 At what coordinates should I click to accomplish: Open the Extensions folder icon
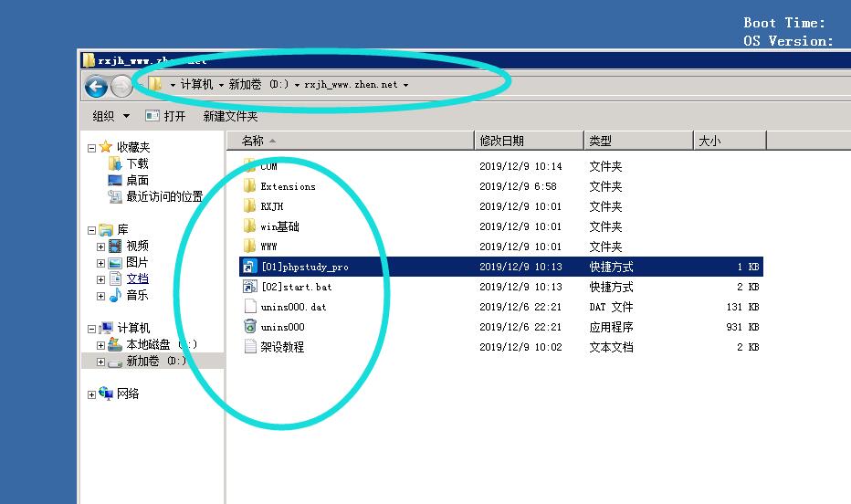[250, 186]
